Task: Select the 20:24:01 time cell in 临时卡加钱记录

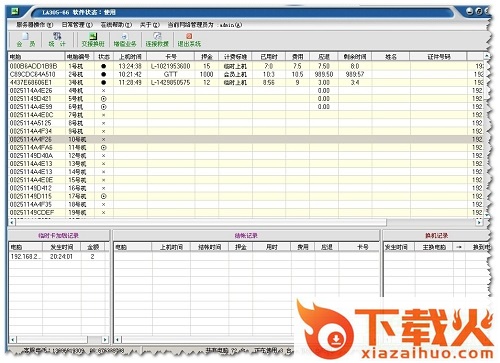Action: (62, 257)
